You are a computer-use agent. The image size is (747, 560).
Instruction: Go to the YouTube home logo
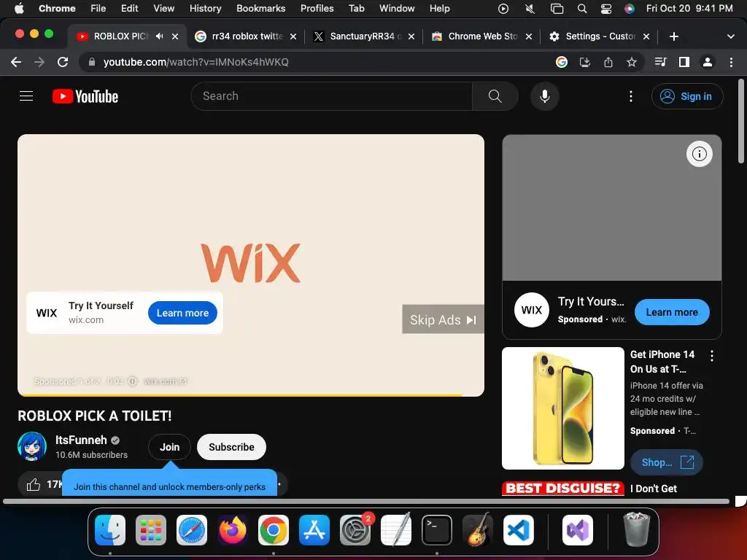[85, 96]
